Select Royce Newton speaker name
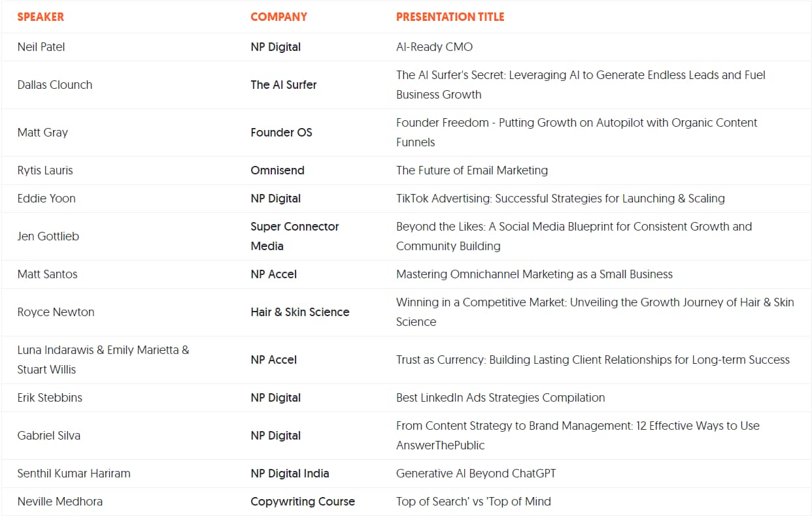Image resolution: width=812 pixels, height=516 pixels. click(56, 312)
